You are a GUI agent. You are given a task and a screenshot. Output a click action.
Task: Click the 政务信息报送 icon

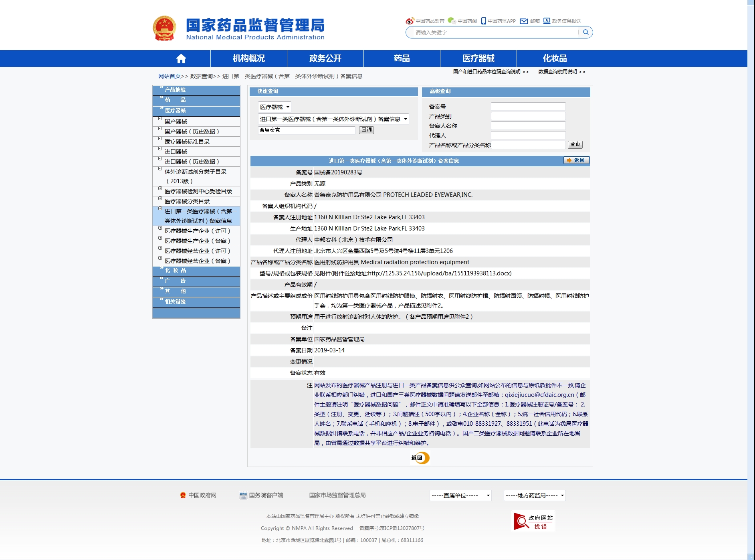547,21
